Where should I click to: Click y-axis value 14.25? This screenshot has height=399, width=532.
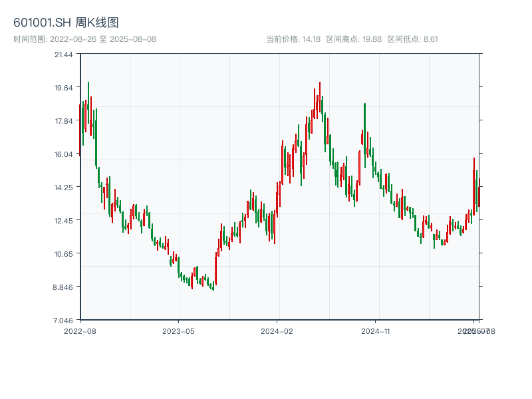[63, 188]
